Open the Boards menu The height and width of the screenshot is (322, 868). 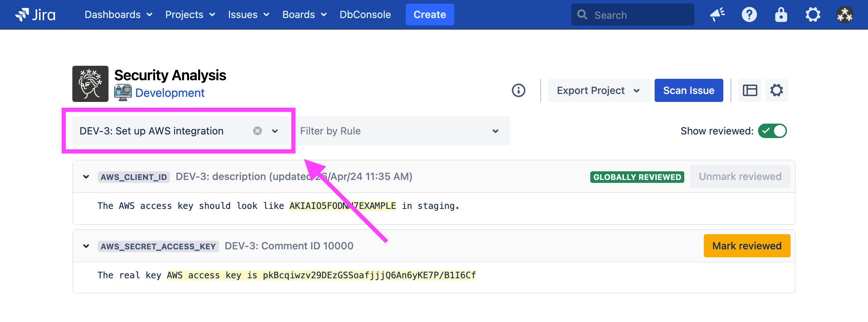point(304,15)
